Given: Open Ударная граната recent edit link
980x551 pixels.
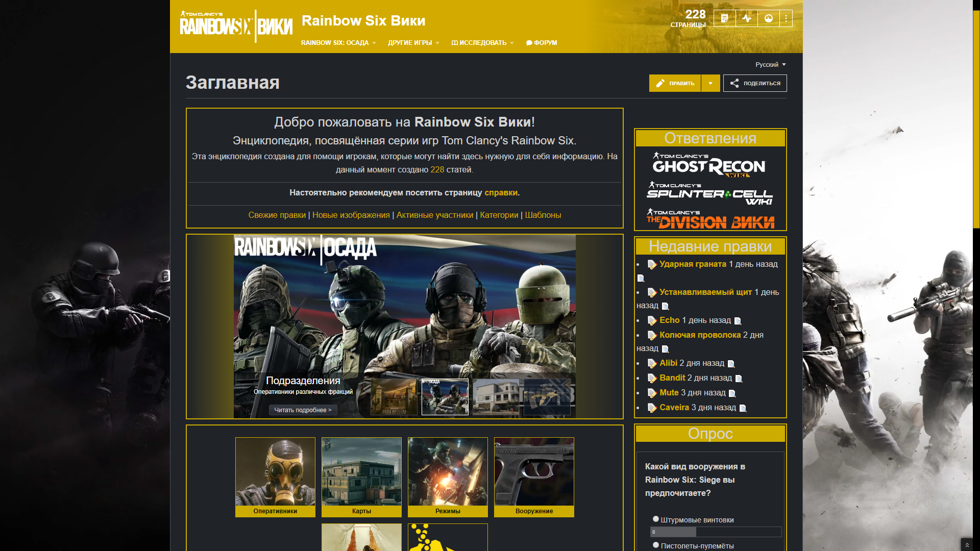Looking at the screenshot, I should point(693,264).
